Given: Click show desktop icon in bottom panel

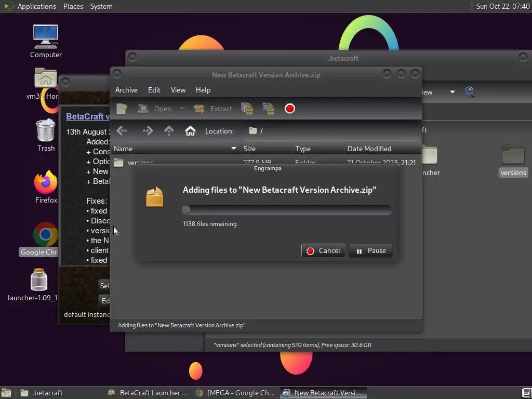Looking at the screenshot, I should coord(6,393).
